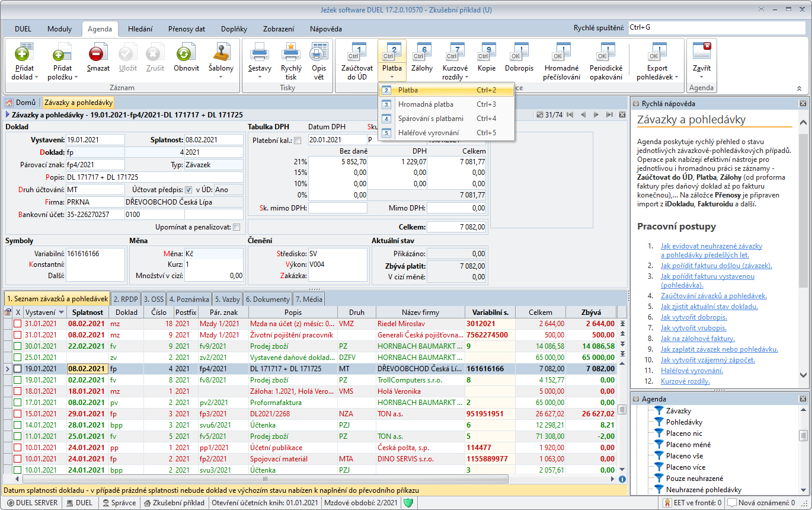
Task: Click the grid vertical scrollbar thumb
Action: 622,410
